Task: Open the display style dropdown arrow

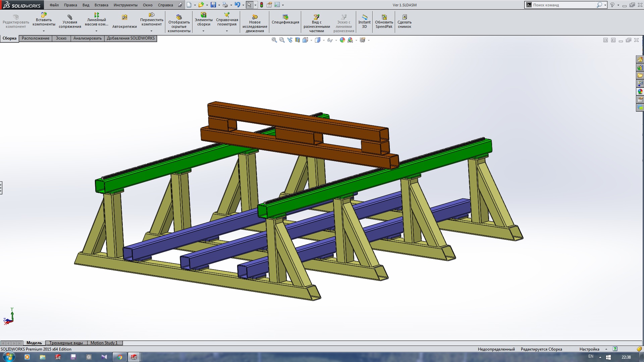Action: pyautogui.click(x=324, y=40)
